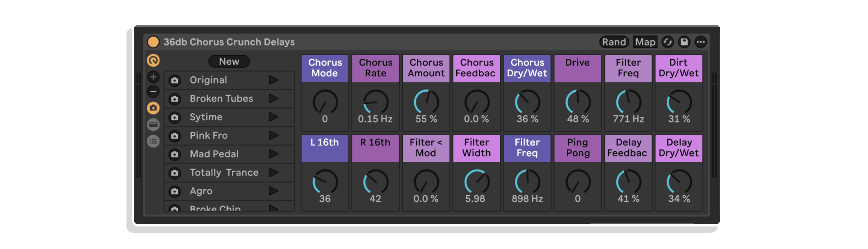Select the Broken Tubes variation name
Viewport: 868px width, 249px height.
point(222,99)
